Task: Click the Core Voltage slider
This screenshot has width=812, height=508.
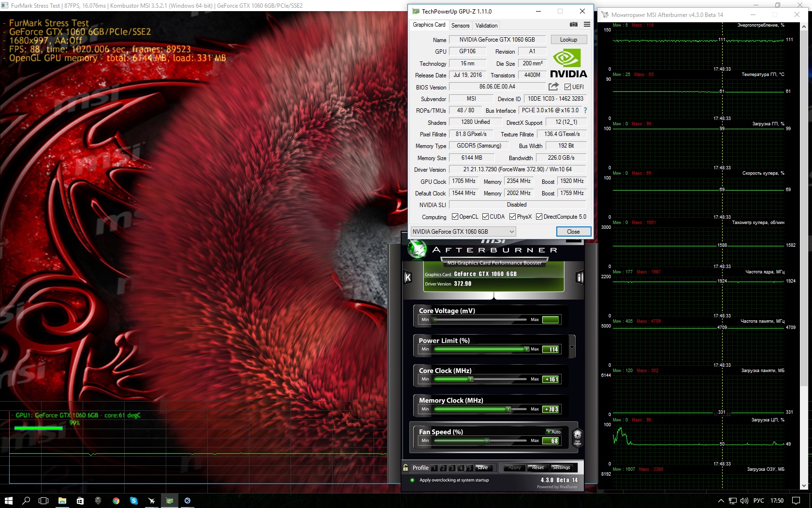Action: click(480, 319)
